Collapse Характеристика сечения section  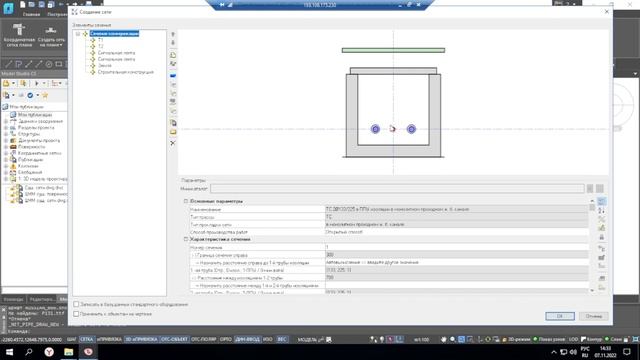(x=186, y=239)
